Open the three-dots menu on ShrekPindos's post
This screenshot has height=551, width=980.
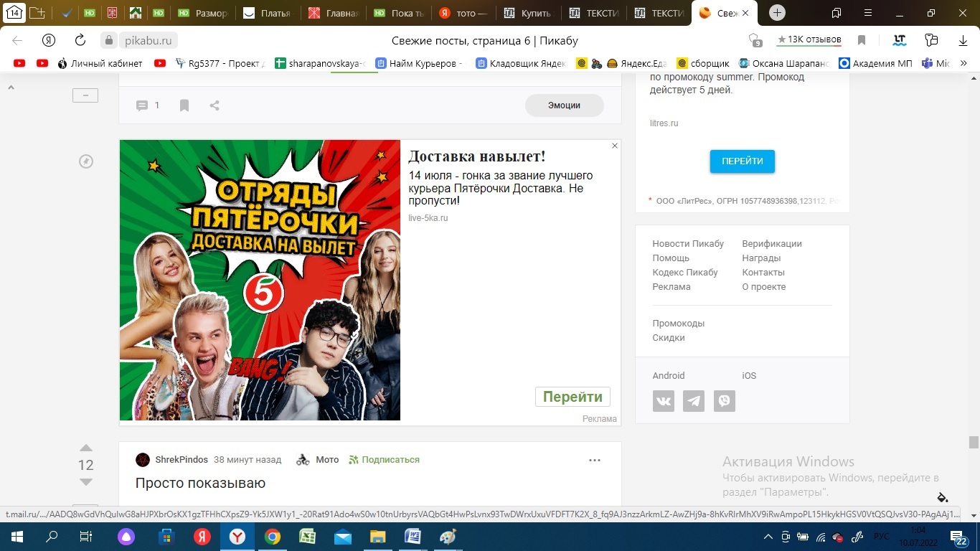[x=595, y=460]
